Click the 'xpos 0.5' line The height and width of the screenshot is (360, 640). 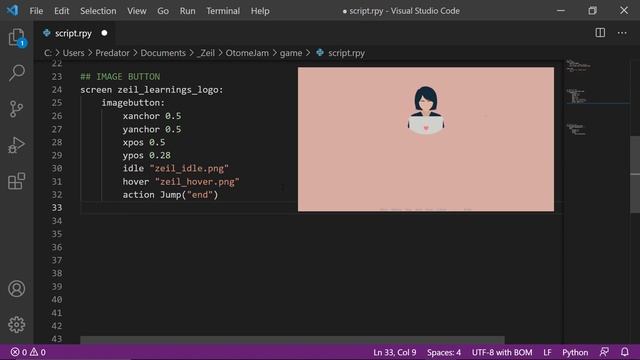[x=144, y=142]
